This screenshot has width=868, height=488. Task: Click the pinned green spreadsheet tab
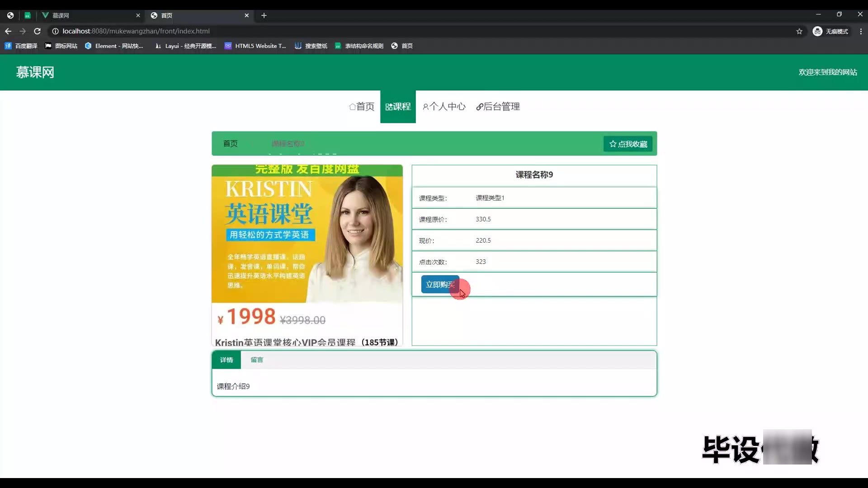(28, 15)
